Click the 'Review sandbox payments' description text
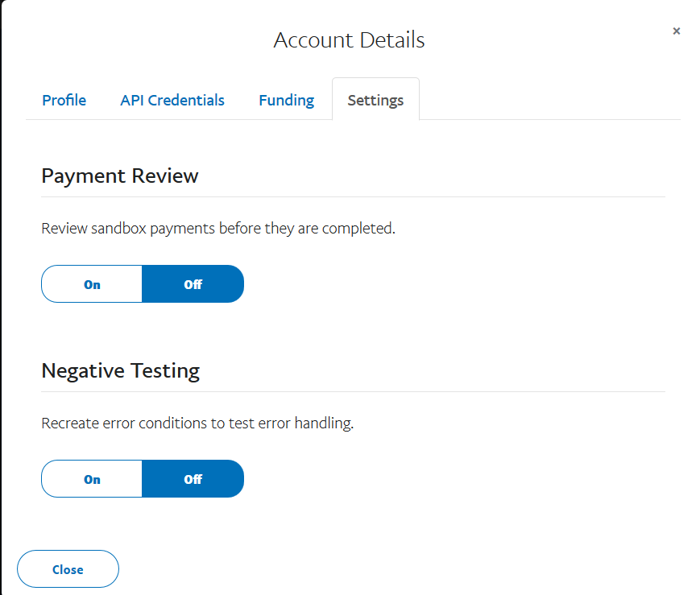 [218, 228]
